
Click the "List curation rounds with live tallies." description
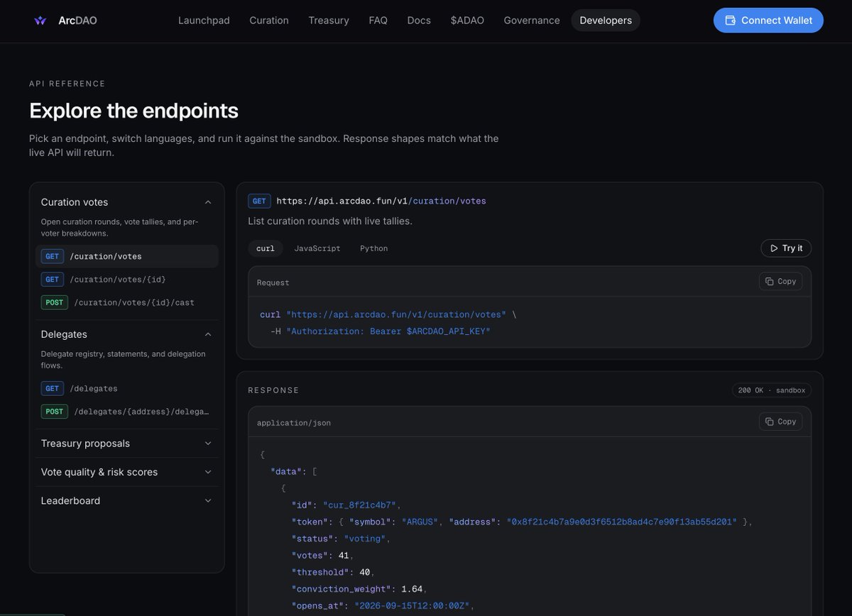click(330, 221)
